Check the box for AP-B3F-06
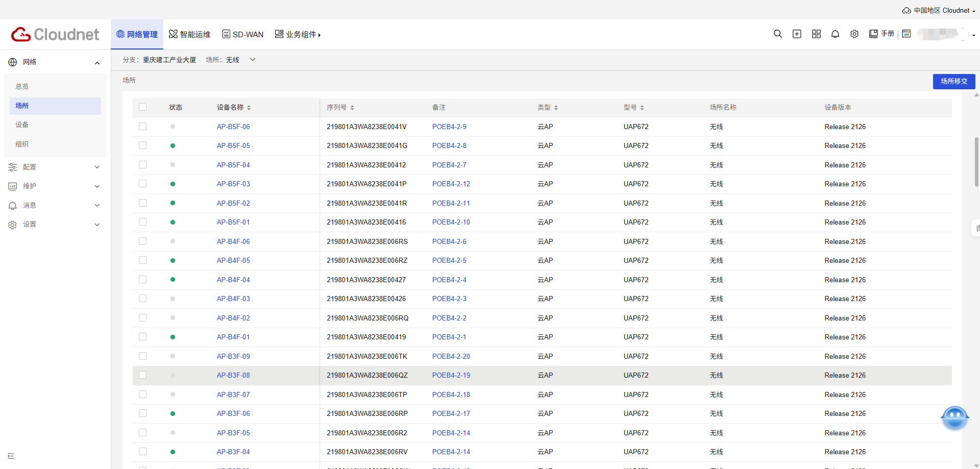980x469 pixels. tap(142, 413)
